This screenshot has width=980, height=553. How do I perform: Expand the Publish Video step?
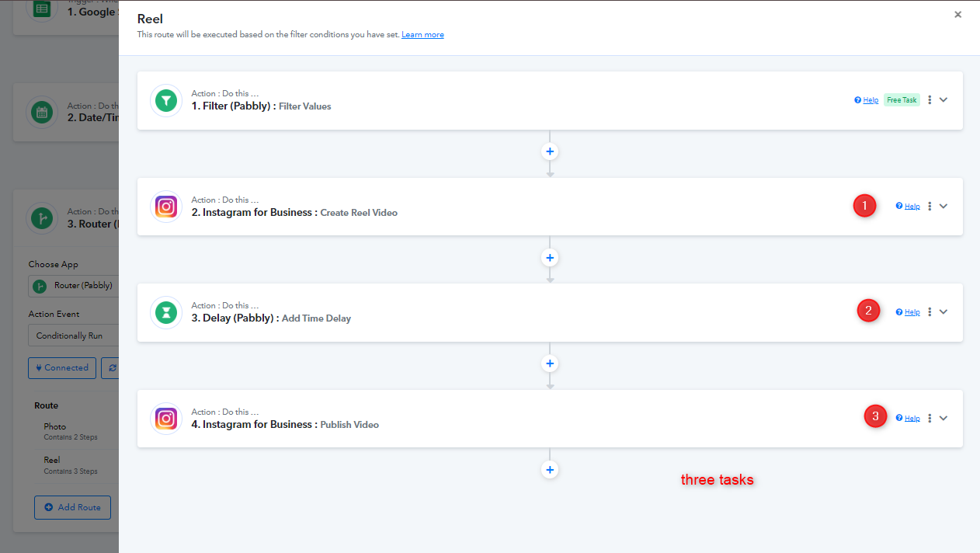[944, 418]
